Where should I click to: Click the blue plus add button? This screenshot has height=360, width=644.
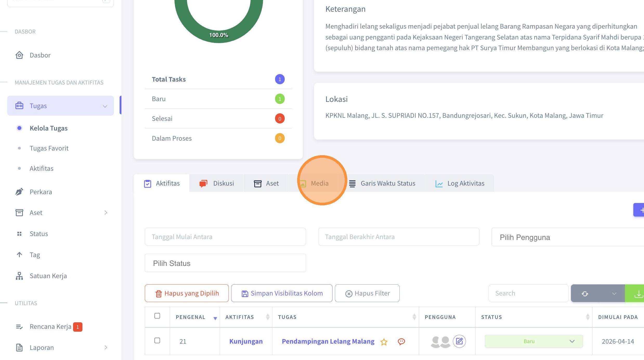click(x=639, y=210)
